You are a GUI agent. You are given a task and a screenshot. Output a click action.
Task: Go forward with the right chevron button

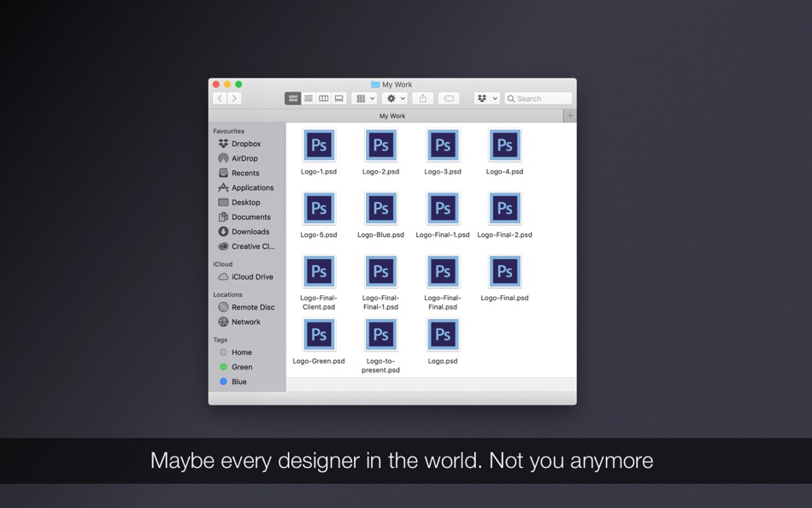234,98
